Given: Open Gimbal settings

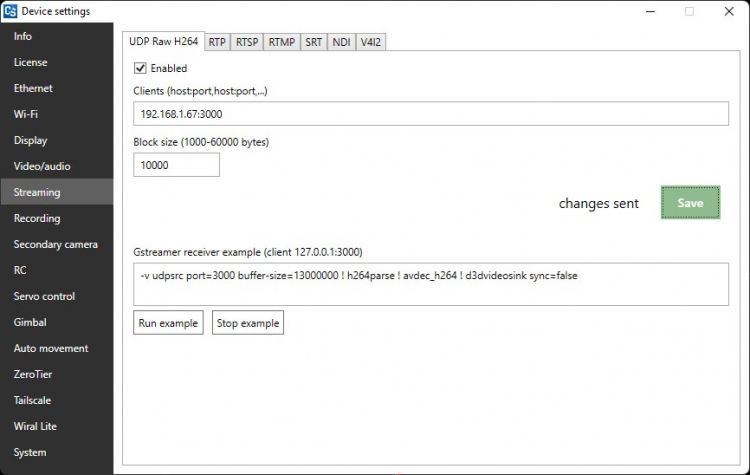Looking at the screenshot, I should (57, 322).
